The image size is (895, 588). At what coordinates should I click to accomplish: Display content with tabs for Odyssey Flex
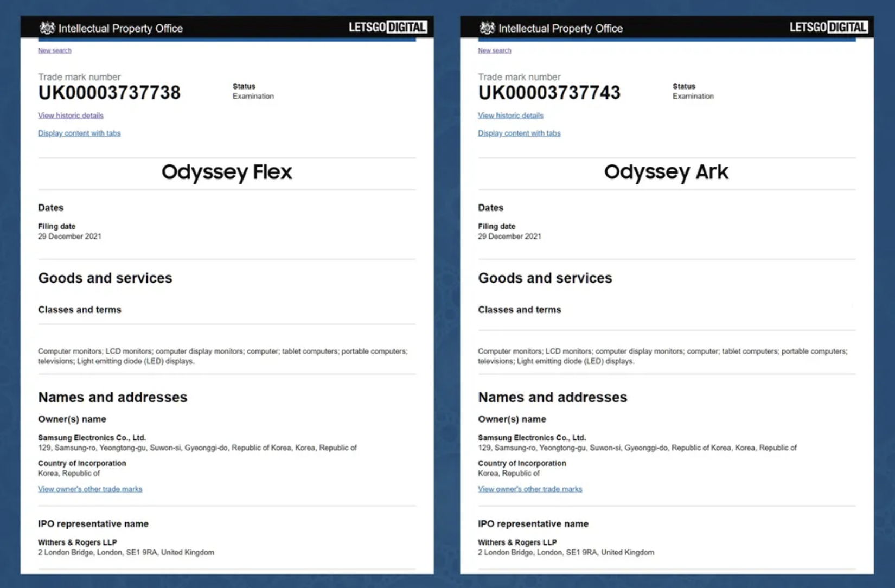79,133
